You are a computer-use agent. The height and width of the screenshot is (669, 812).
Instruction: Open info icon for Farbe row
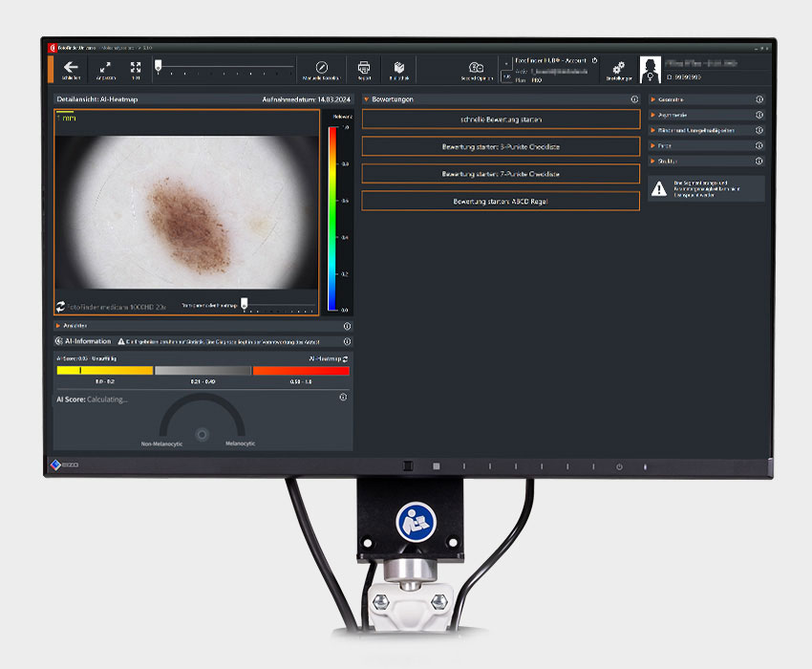pyautogui.click(x=759, y=145)
